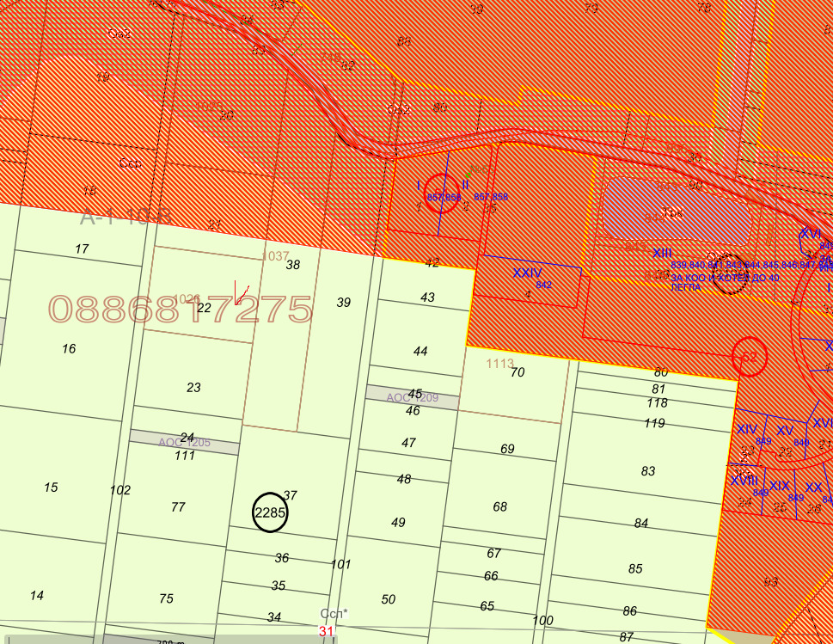833x644 pixels.
Task: Click the red circle marker labeled 62
Action: point(750,356)
